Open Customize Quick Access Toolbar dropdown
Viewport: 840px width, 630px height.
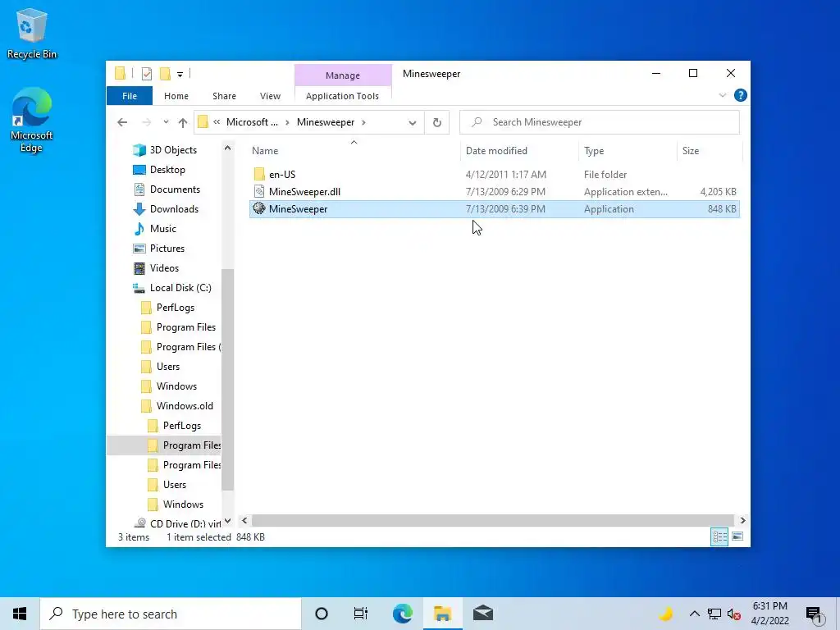point(180,75)
